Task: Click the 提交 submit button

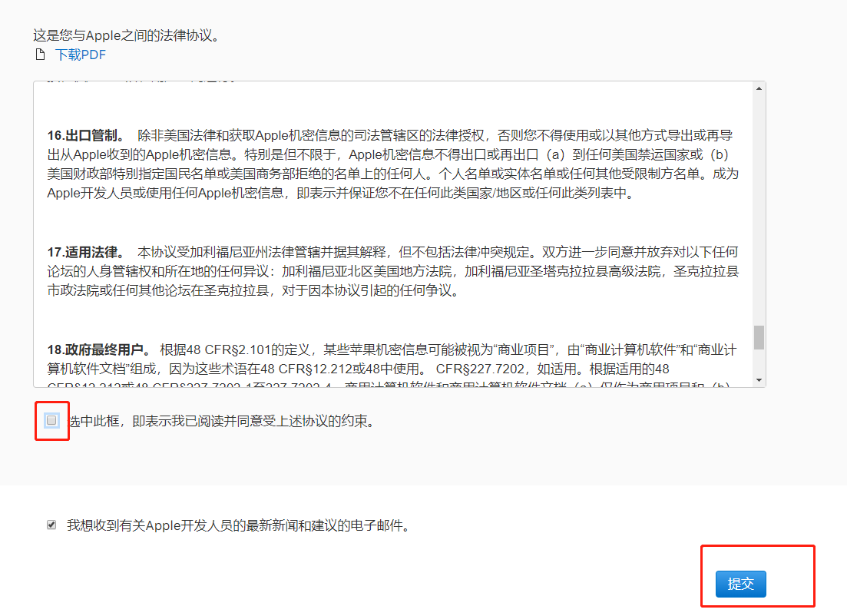Action: point(740,584)
